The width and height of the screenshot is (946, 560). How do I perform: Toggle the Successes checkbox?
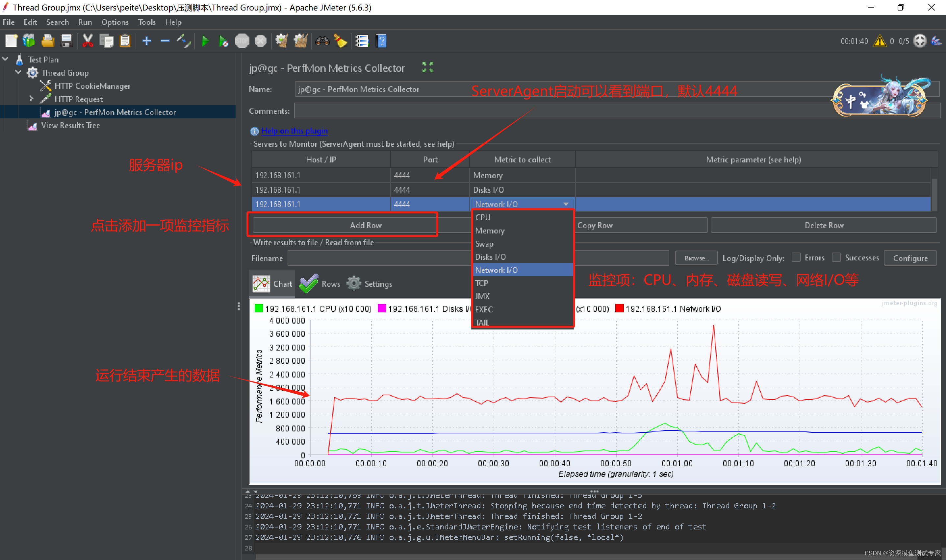[836, 257]
